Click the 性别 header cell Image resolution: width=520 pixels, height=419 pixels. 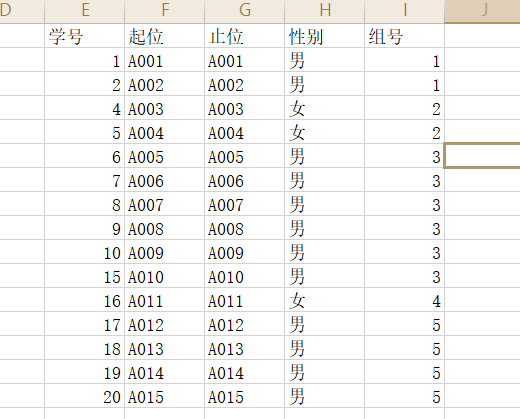click(x=325, y=36)
